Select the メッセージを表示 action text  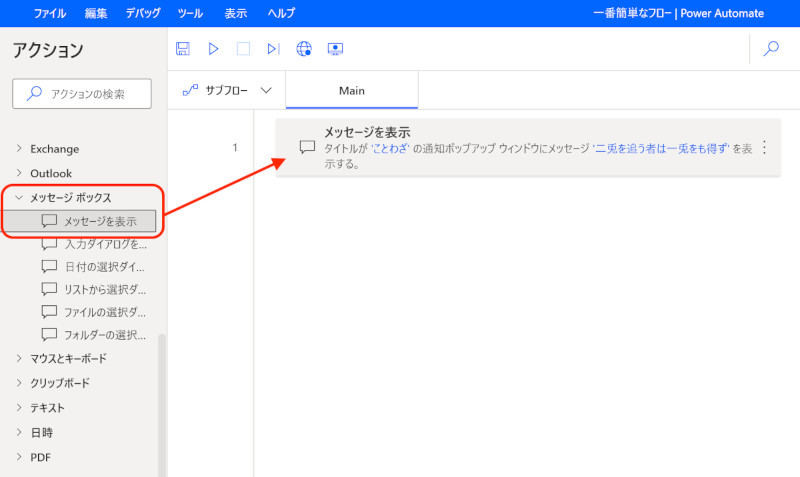[x=100, y=221]
